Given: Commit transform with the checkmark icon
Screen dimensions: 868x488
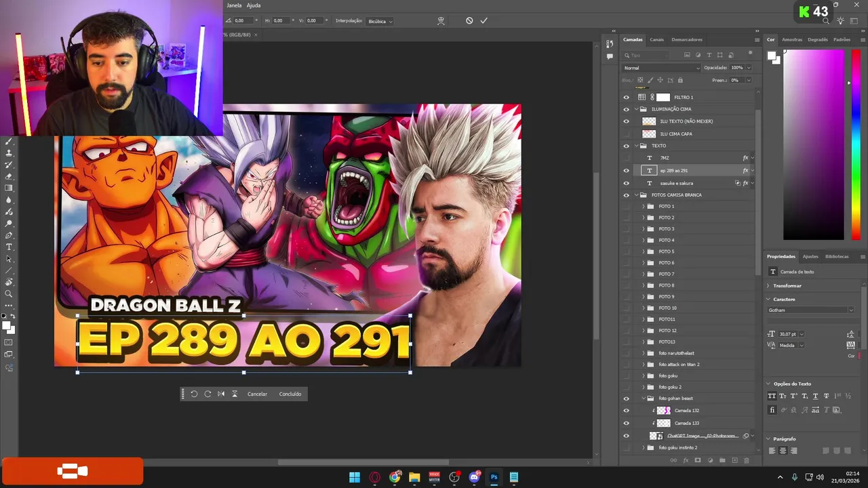Looking at the screenshot, I should point(484,20).
